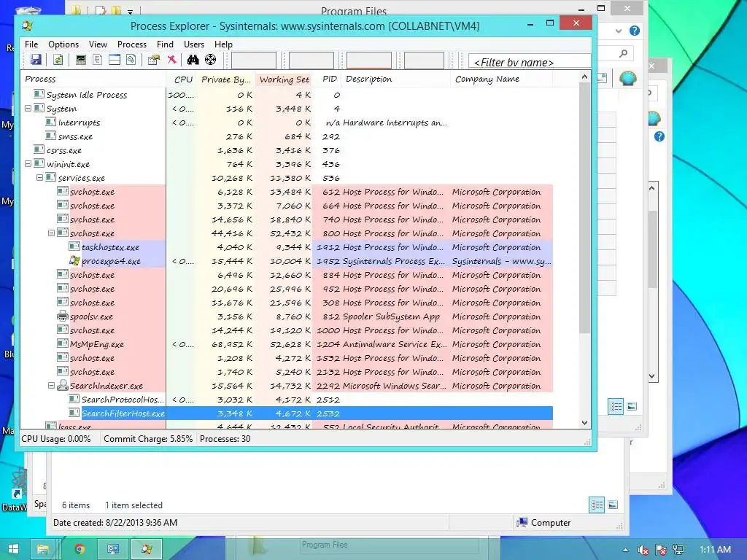Viewport: 747px width, 560px height.
Task: Open the Process menu
Action: tap(132, 44)
